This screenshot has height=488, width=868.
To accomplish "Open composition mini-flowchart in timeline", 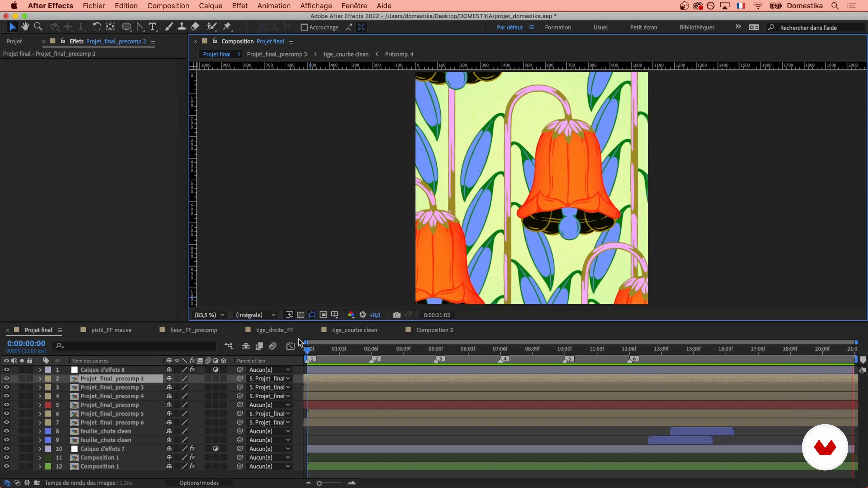I will point(229,346).
